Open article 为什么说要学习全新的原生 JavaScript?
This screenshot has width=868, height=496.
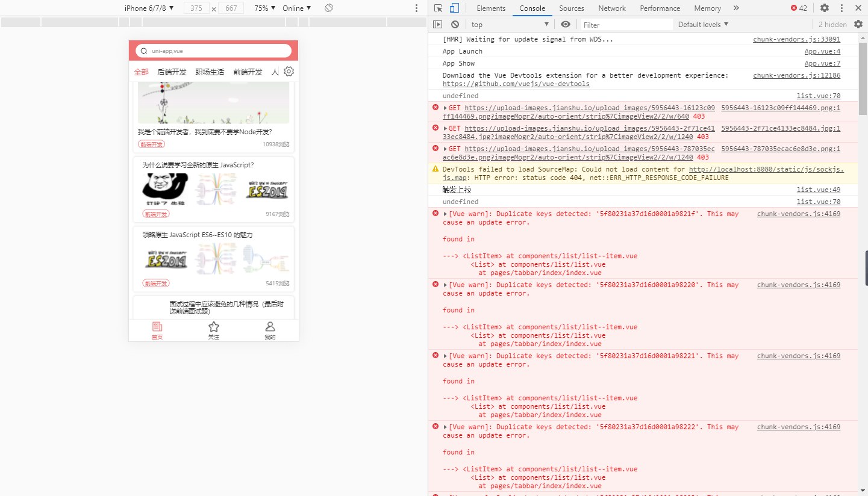pos(198,165)
